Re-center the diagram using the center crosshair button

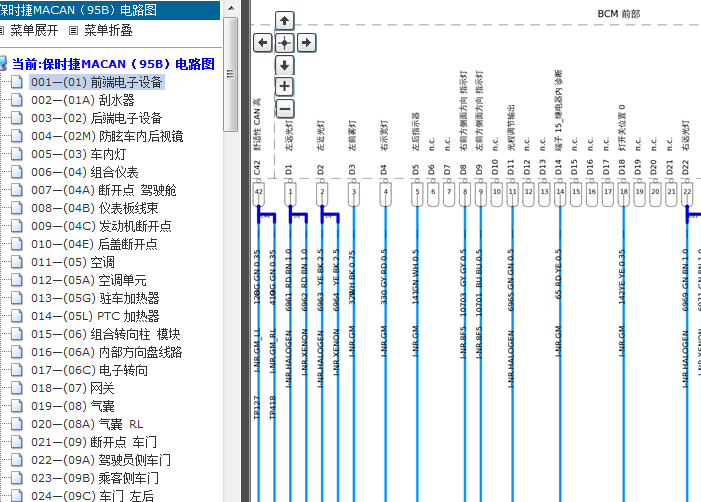(284, 43)
